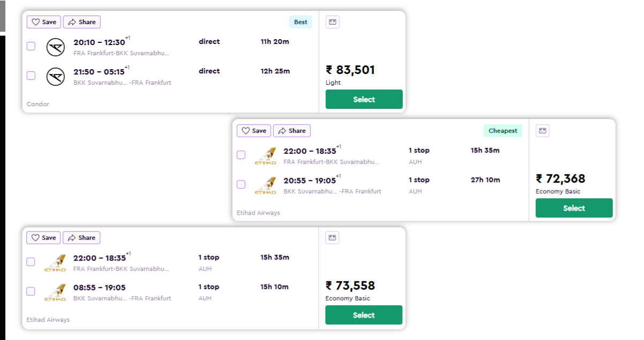The height and width of the screenshot is (340, 644).
Task: Click the Cheapest badge on Etihad card
Action: click(503, 131)
